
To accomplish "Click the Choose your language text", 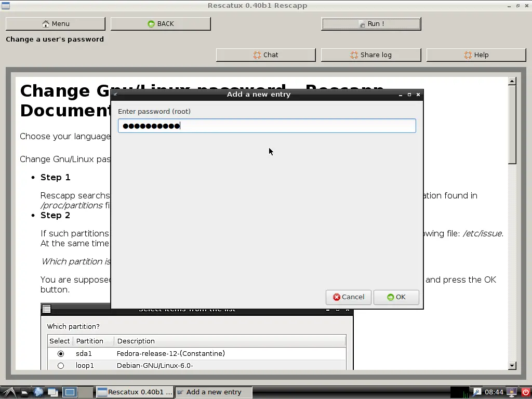I will click(65, 137).
